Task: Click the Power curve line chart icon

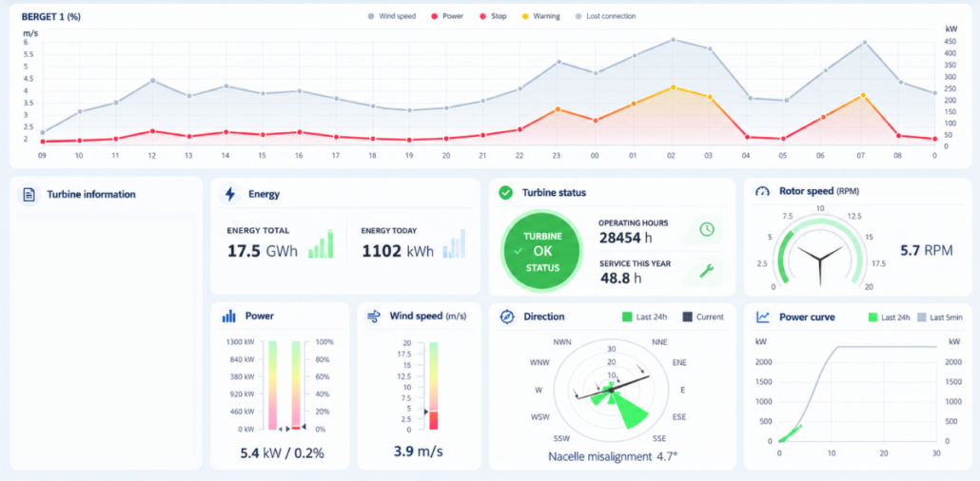Action: click(x=762, y=317)
